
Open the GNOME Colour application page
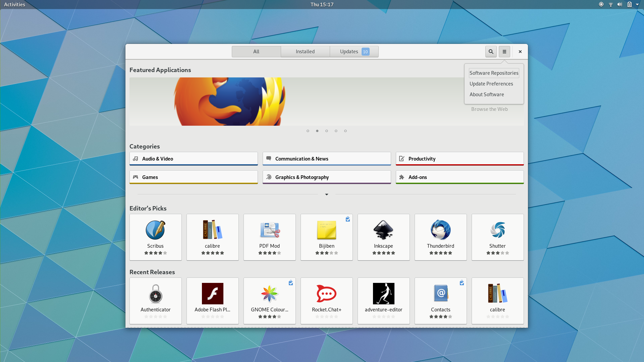269,301
